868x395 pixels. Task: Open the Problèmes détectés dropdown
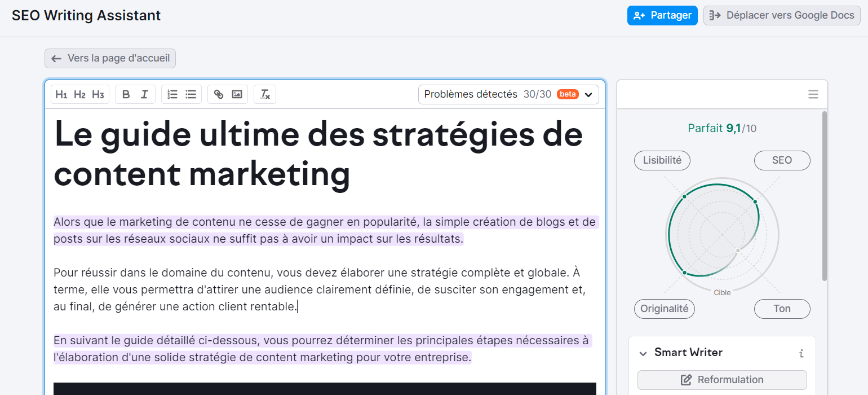click(588, 94)
